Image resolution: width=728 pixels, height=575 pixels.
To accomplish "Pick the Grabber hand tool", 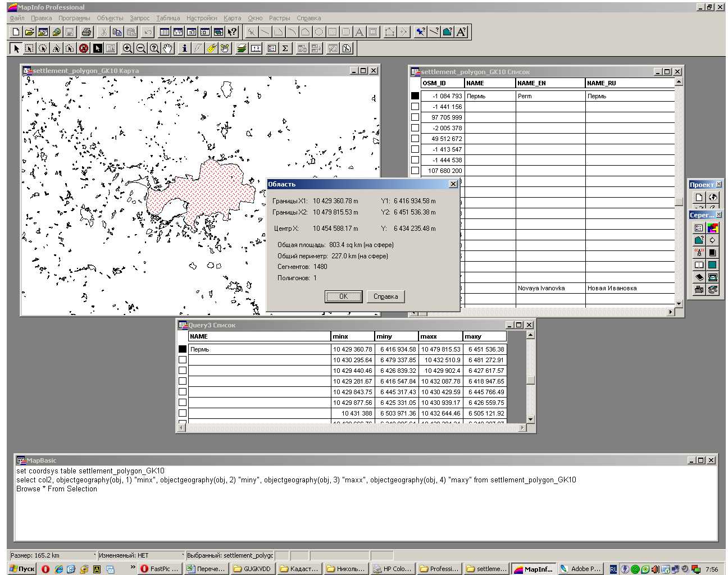I will click(168, 48).
